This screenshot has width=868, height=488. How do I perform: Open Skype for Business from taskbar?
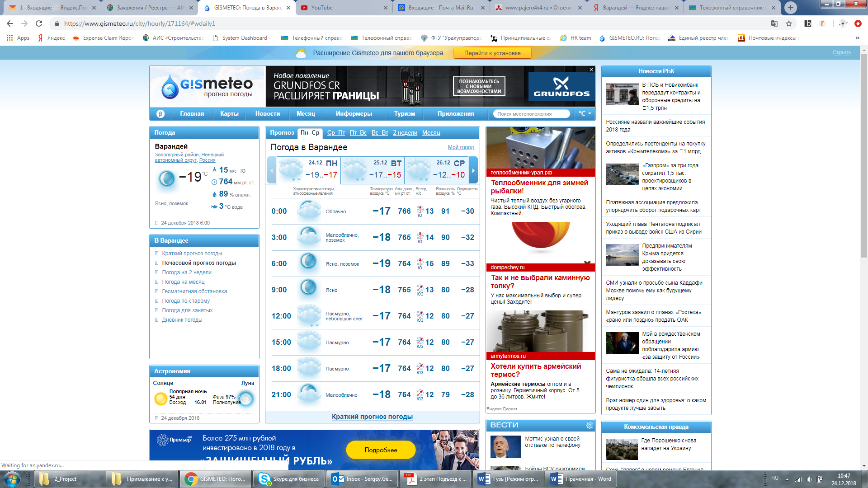click(289, 479)
